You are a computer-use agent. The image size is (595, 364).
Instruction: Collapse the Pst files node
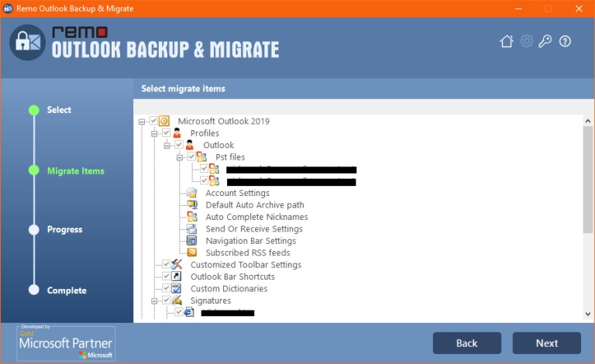click(x=180, y=158)
